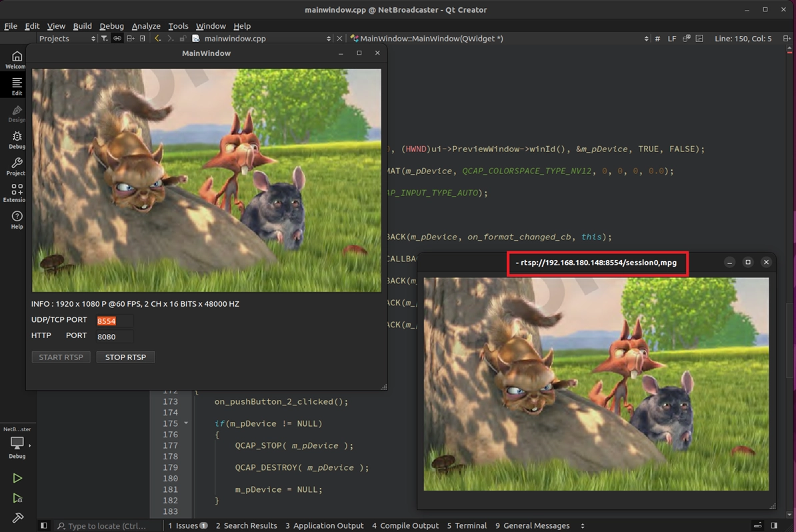This screenshot has height=532, width=796.
Task: Open Debug mode with the bug icon
Action: click(17, 139)
